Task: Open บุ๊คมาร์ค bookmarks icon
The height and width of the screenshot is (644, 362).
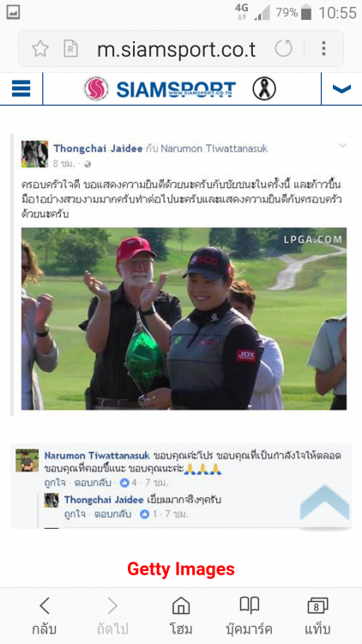Action: pos(249,616)
